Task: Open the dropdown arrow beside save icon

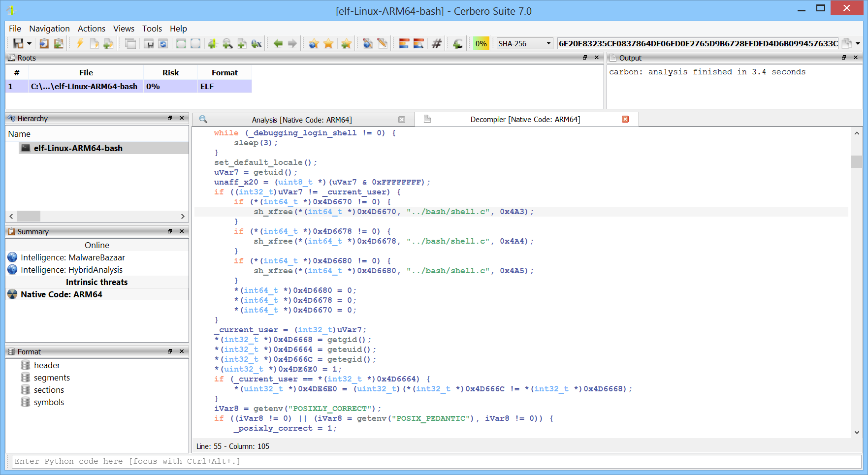Action: pos(30,43)
